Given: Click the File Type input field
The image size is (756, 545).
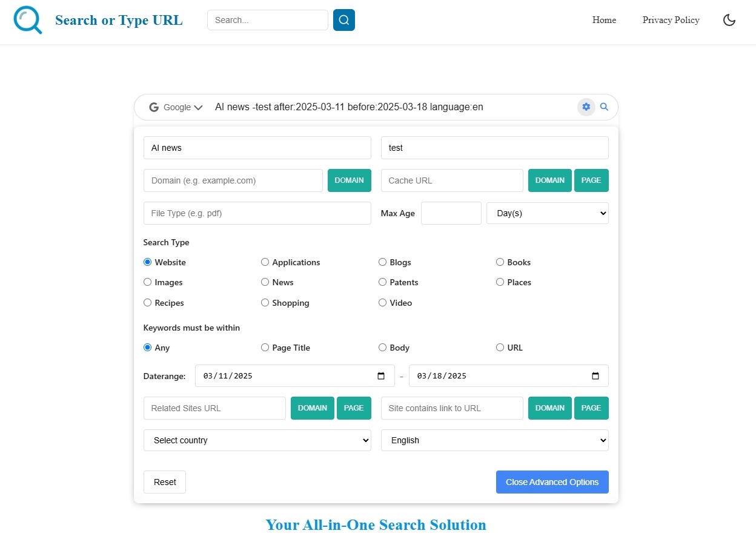Looking at the screenshot, I should (x=257, y=213).
